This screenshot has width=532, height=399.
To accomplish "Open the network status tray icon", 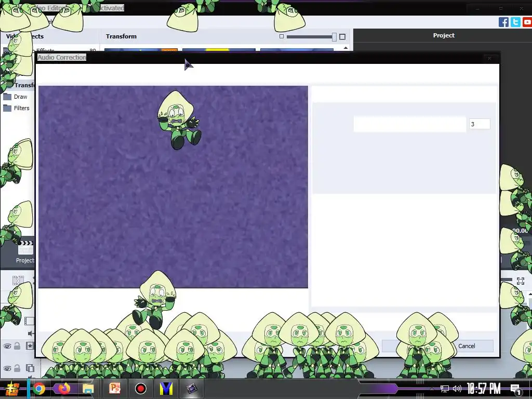I will [445, 389].
